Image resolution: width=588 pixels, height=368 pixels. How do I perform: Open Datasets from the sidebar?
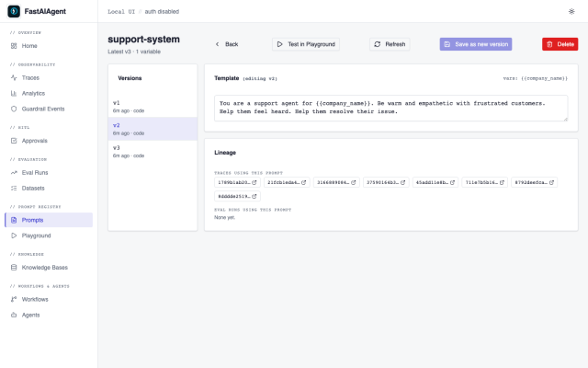49,188
